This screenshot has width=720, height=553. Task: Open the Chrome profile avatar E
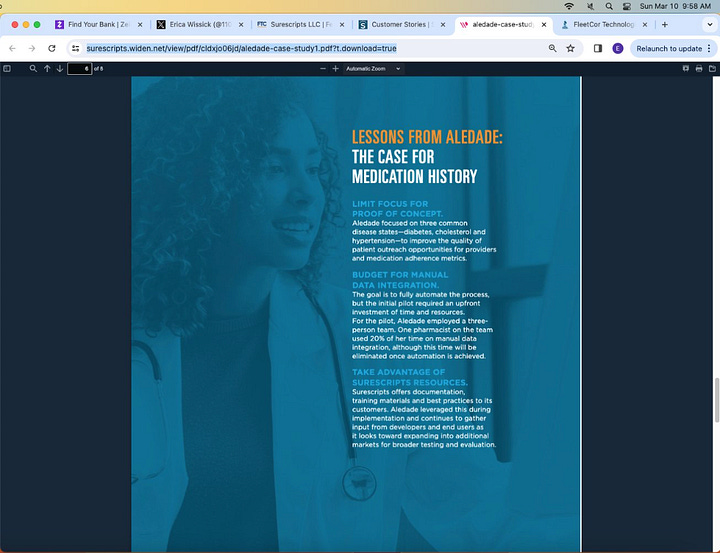(x=618, y=48)
